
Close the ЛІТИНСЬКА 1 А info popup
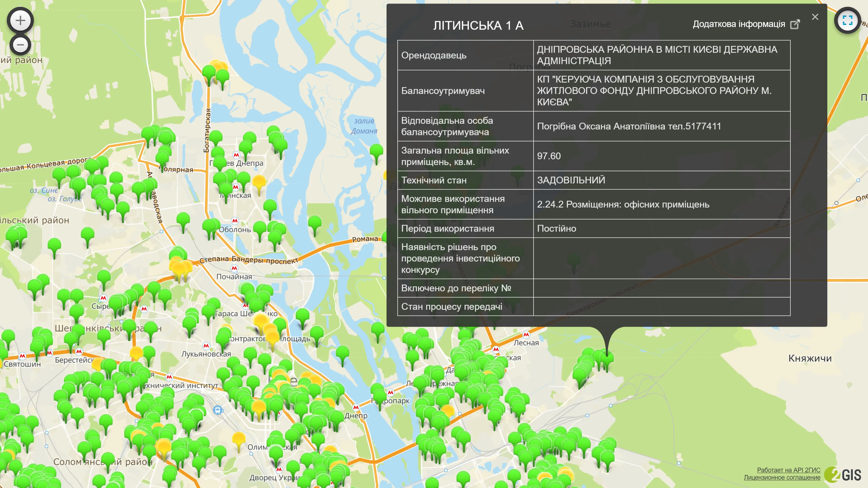[815, 17]
